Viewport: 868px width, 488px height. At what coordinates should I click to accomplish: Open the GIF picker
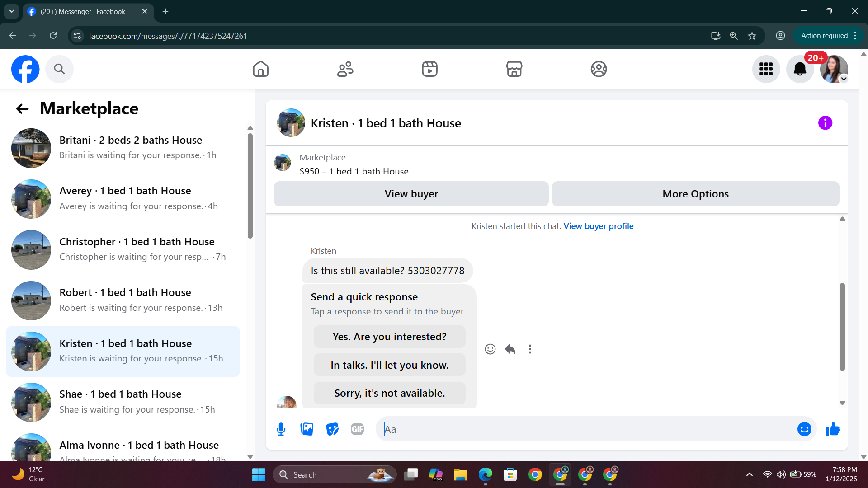tap(357, 429)
